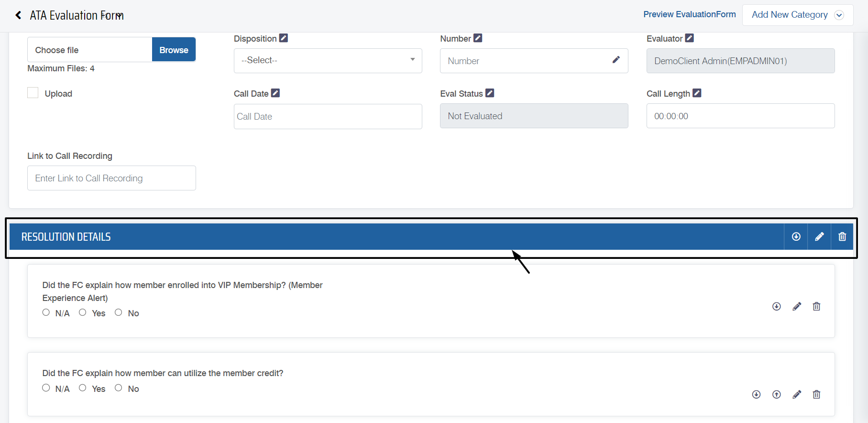Select Yes for VIP Membership question

(83, 312)
